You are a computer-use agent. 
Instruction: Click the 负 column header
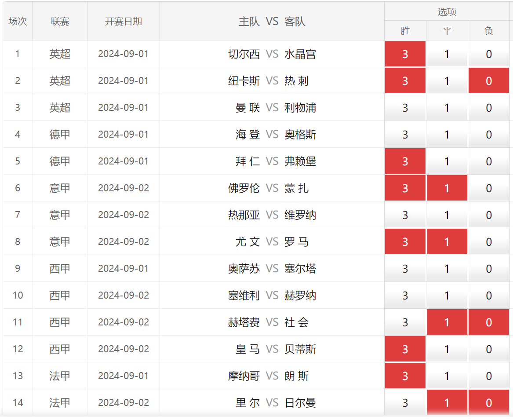pyautogui.click(x=489, y=30)
